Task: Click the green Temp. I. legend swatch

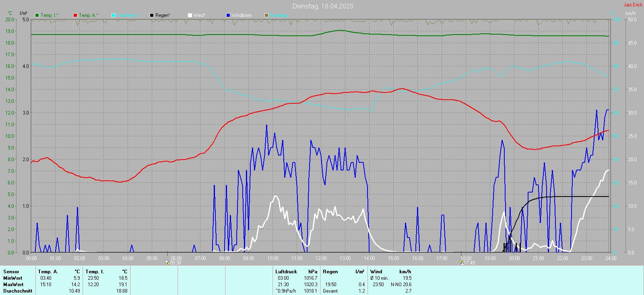Action: click(37, 15)
